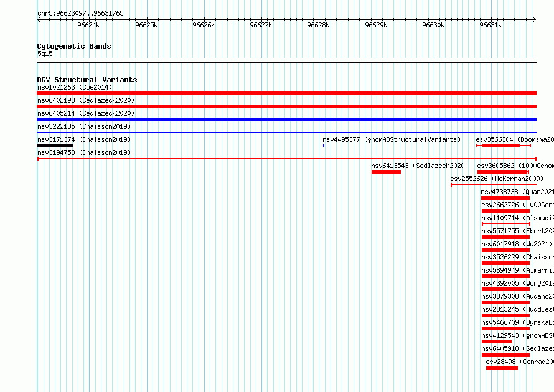The height and width of the screenshot is (392, 554).
Task: Click the Cytogenetic Bands track title
Action: (74, 46)
